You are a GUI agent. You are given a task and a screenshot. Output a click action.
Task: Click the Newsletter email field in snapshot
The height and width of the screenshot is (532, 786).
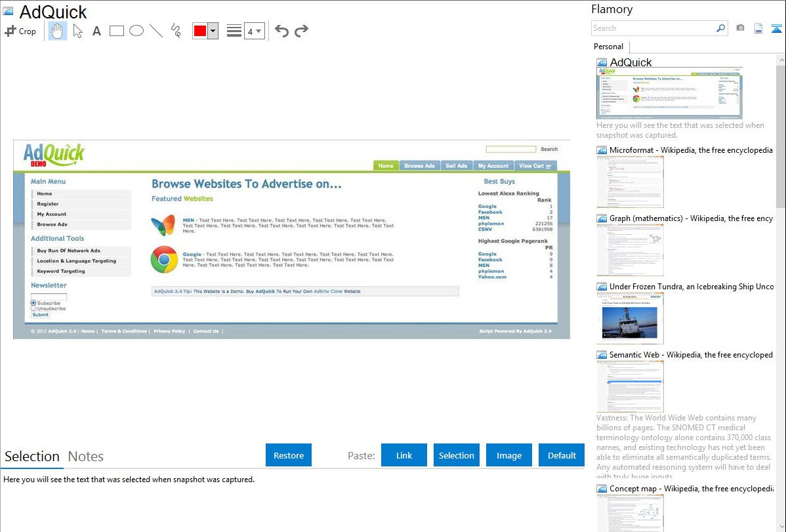pyautogui.click(x=49, y=297)
